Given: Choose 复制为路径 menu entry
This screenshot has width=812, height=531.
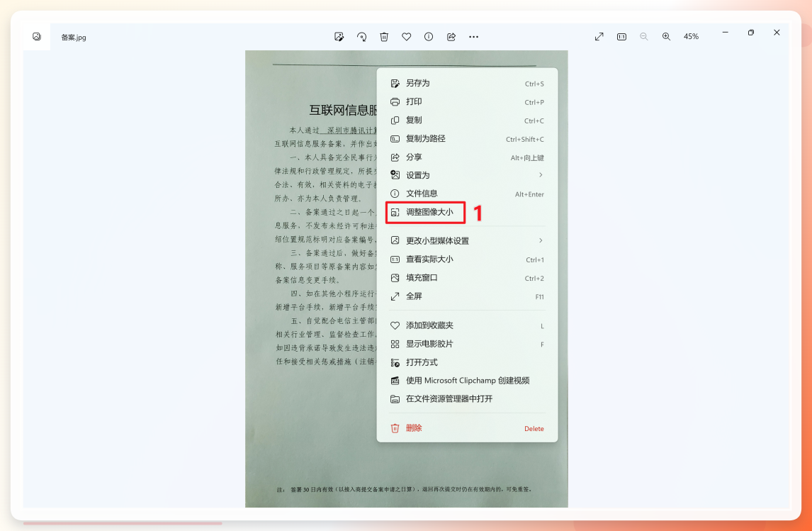Looking at the screenshot, I should pyautogui.click(x=467, y=139).
